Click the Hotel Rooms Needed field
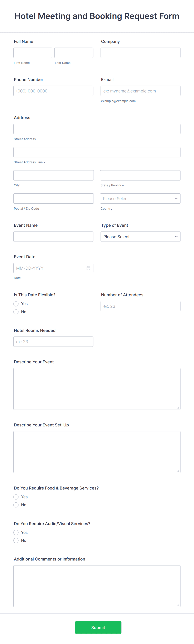 (x=53, y=341)
